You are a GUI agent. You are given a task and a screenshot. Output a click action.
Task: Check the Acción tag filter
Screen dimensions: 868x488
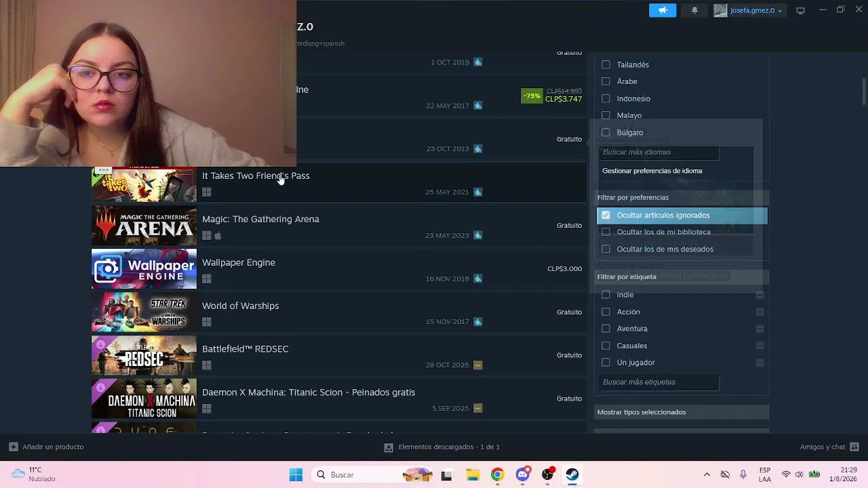coord(606,312)
